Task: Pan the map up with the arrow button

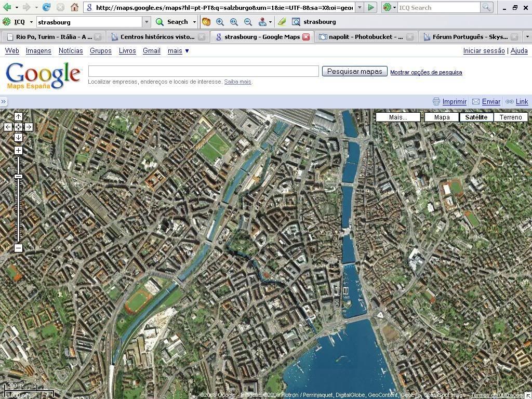Action: pos(18,116)
